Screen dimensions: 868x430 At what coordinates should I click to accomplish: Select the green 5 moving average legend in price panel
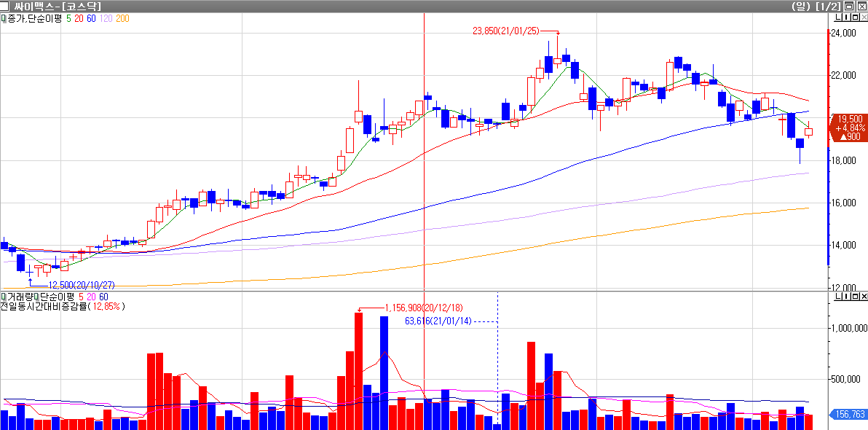click(x=68, y=18)
